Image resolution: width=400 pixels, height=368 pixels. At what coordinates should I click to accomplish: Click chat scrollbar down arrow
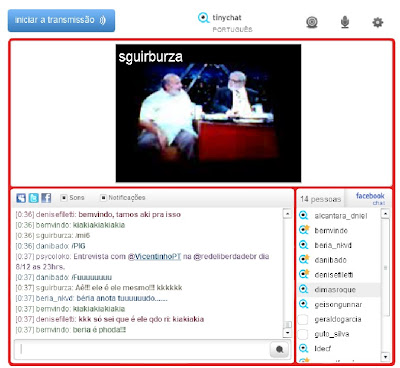(x=287, y=333)
